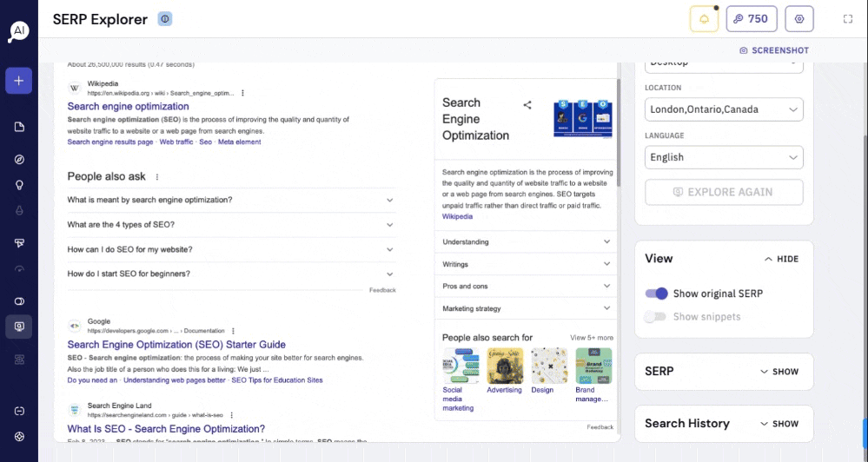
Task: Open the Location dropdown London,Ontario,Canada
Action: tap(724, 109)
